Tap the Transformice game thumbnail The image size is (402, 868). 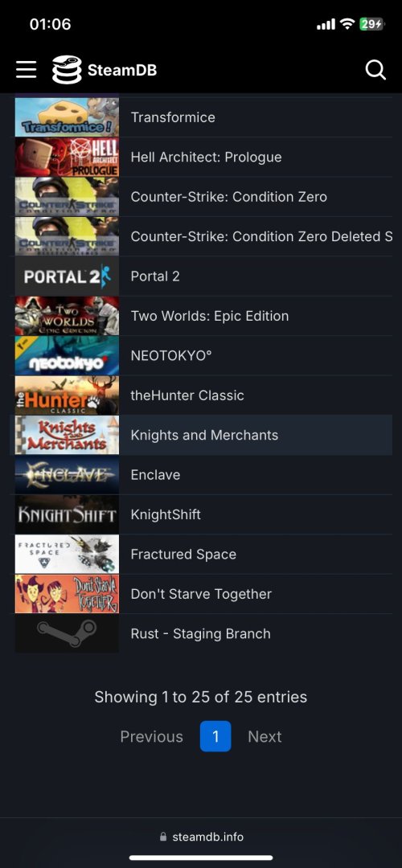pyautogui.click(x=67, y=117)
